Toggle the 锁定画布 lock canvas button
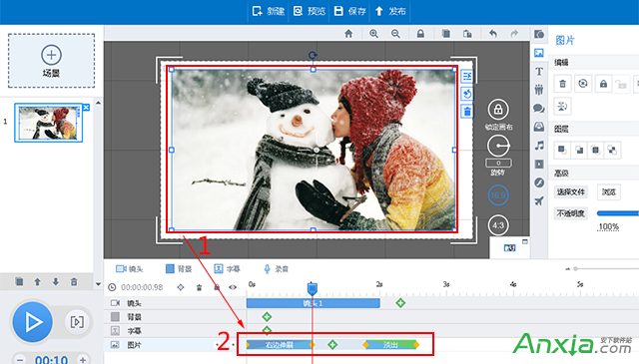Screen dimensions: 639x364 [x=498, y=110]
